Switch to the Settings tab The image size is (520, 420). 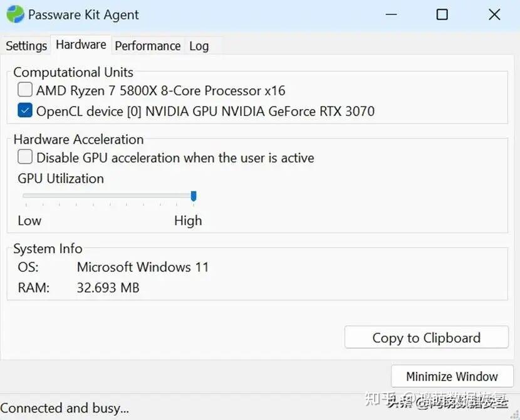coord(26,46)
